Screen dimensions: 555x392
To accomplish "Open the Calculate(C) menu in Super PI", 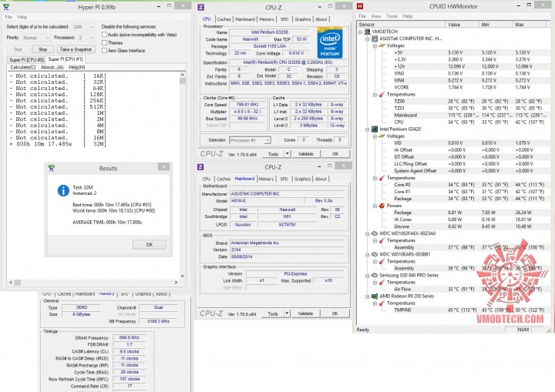I will (x=23, y=67).
